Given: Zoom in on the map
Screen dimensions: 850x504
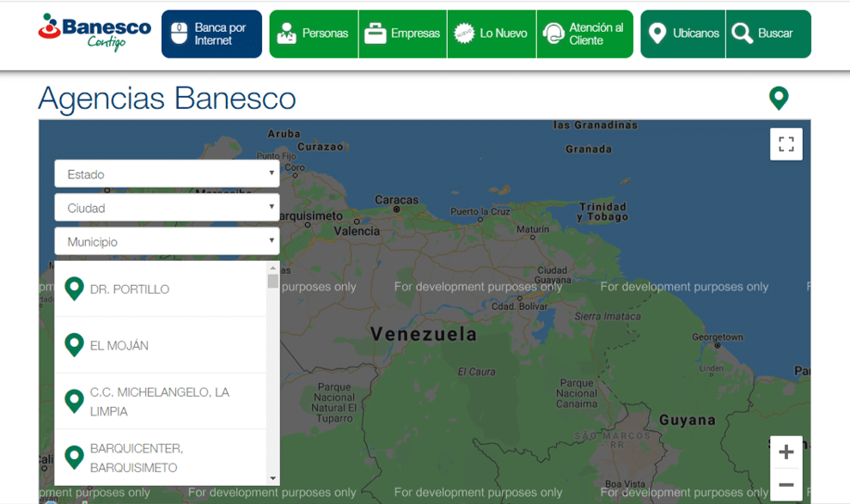Looking at the screenshot, I should tap(786, 452).
